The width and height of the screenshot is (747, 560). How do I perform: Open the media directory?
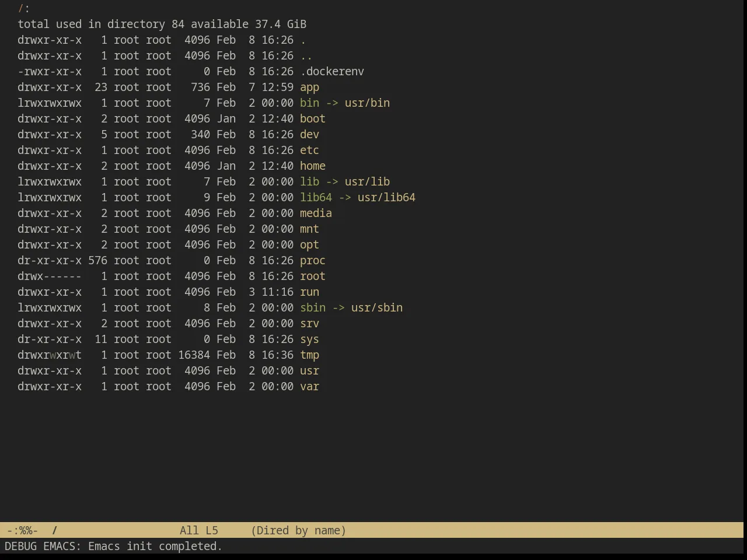[x=316, y=213]
